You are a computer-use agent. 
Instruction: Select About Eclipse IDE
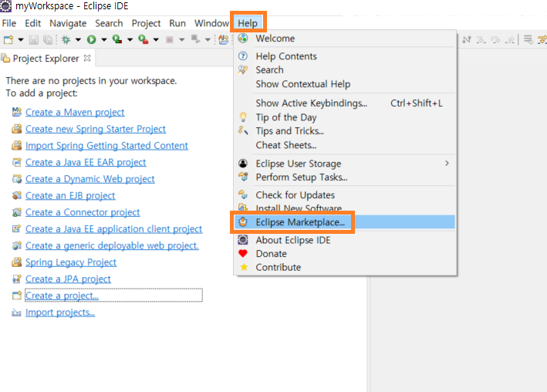tap(345, 240)
